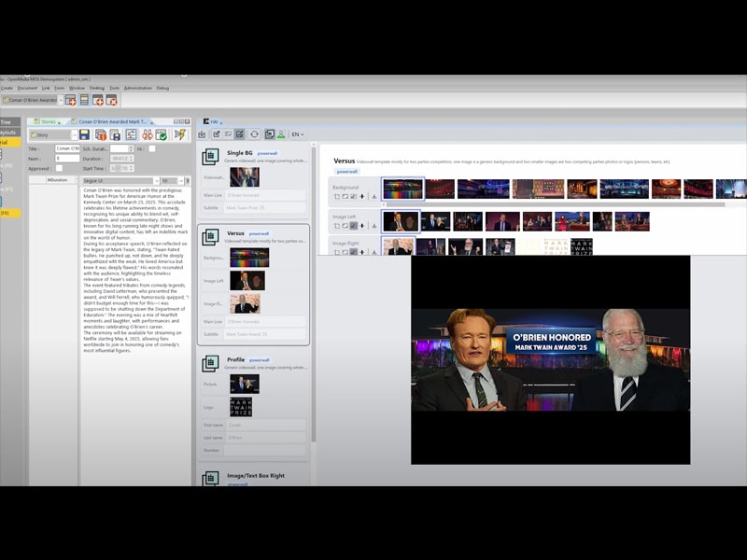
Task: Select the rainbow bridge background thumbnail
Action: (402, 189)
